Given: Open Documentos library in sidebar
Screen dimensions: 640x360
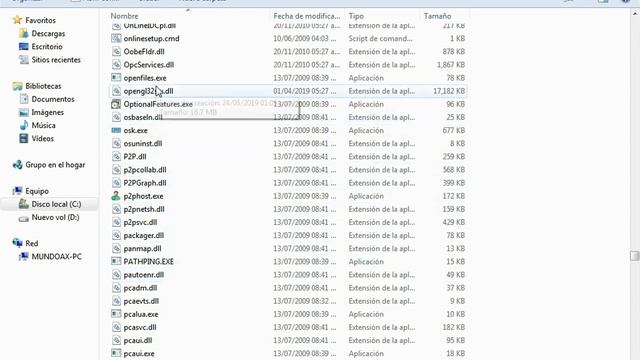Looking at the screenshot, I should tap(53, 99).
